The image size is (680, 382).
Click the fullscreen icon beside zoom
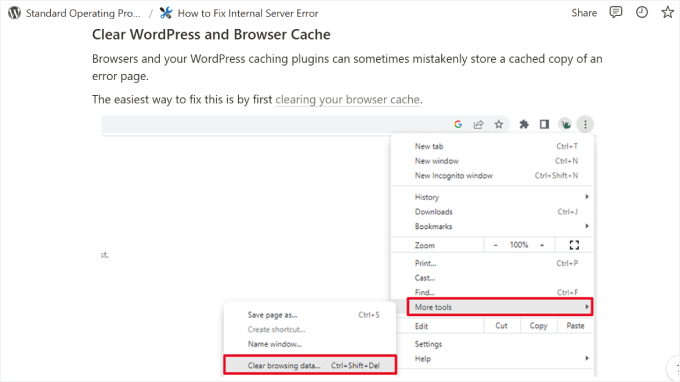(574, 245)
